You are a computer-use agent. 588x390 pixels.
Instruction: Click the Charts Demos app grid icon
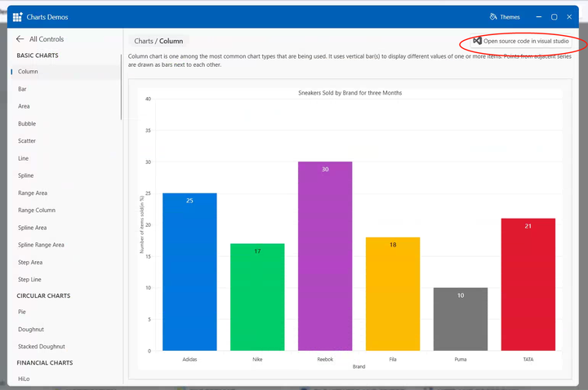coord(18,17)
